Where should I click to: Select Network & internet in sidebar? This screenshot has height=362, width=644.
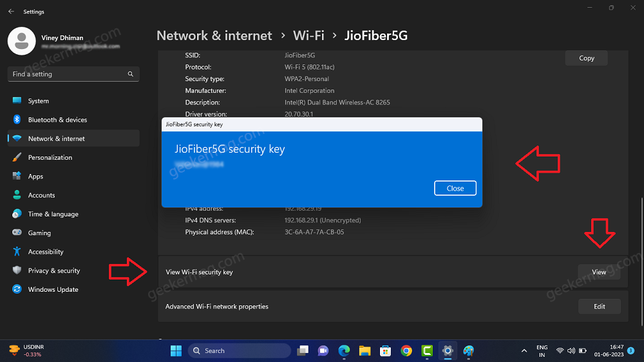(73, 138)
